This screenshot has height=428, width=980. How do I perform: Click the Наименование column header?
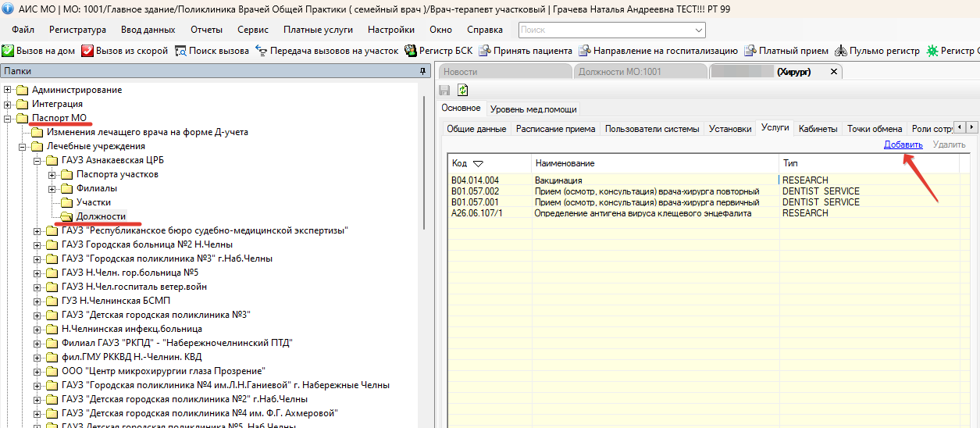click(655, 164)
